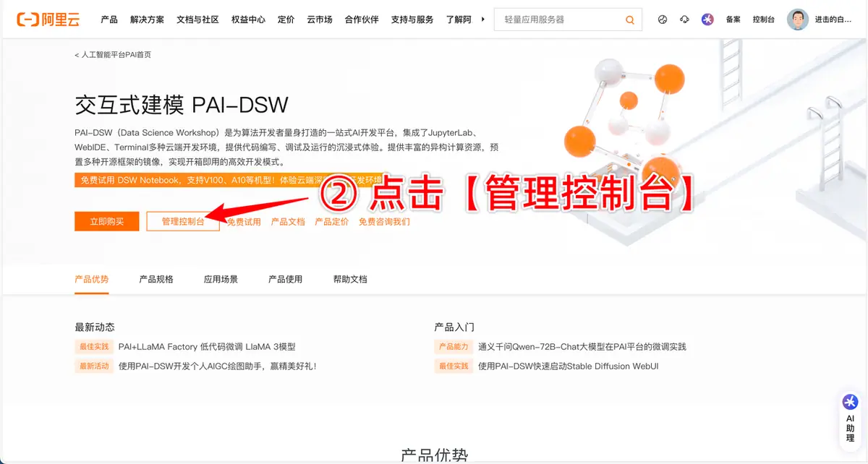Switch to the 产品使用 tab
The image size is (868, 464).
pos(285,279)
